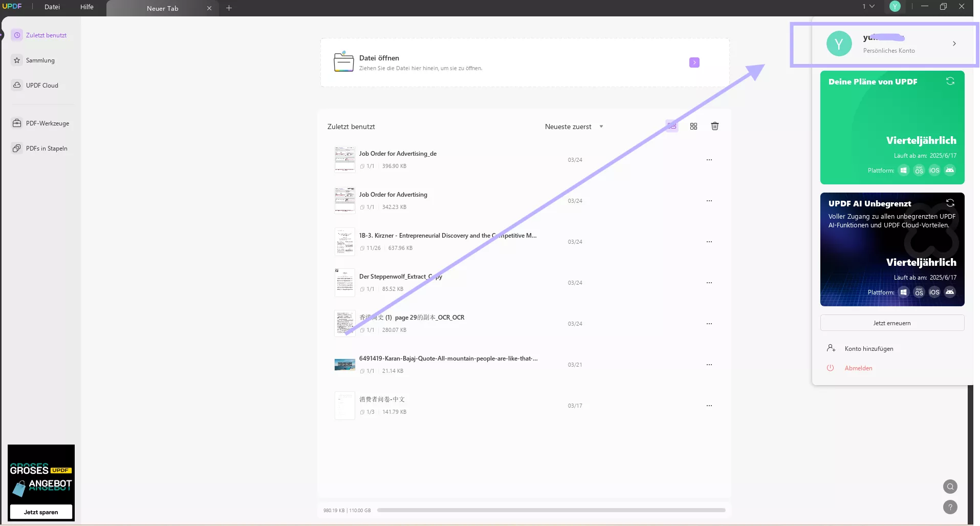Switch to grid view layout

click(x=693, y=126)
